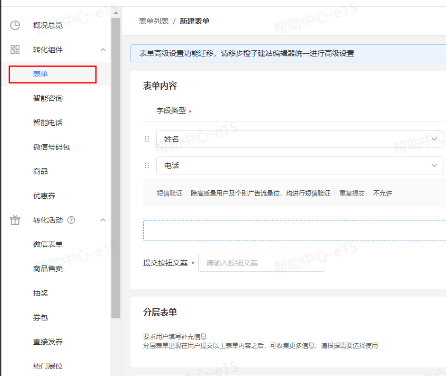Open 智能咨询 in the sidebar
The image size is (446, 376).
48,98
